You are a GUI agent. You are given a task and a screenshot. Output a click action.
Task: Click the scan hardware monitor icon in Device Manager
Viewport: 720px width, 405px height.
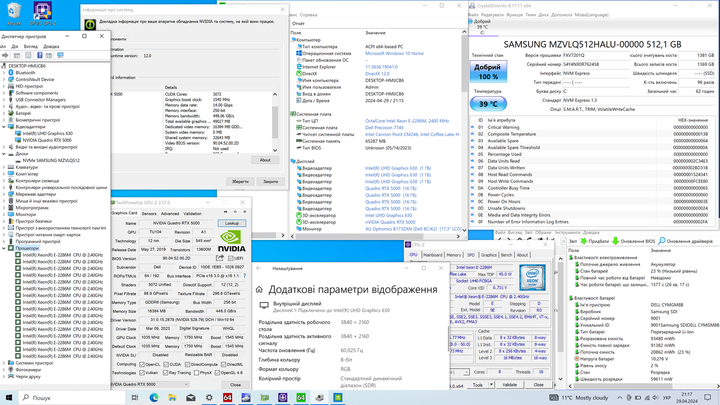[x=60, y=55]
